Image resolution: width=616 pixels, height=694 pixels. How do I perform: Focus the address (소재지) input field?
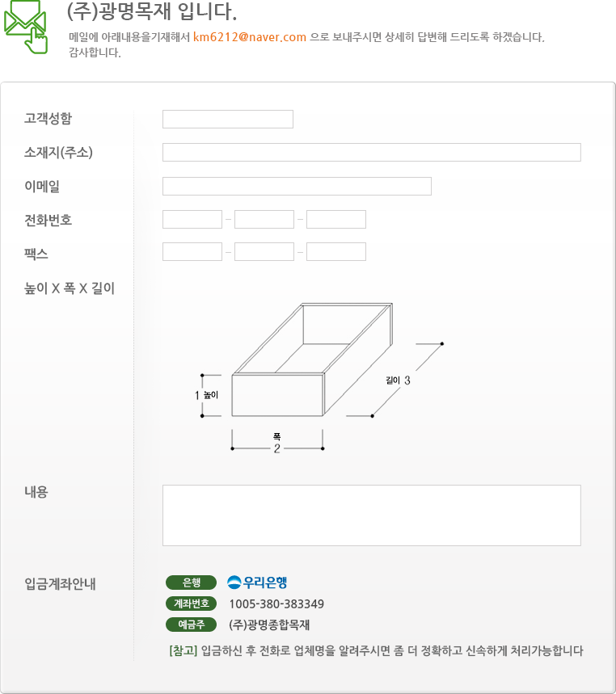coord(371,153)
